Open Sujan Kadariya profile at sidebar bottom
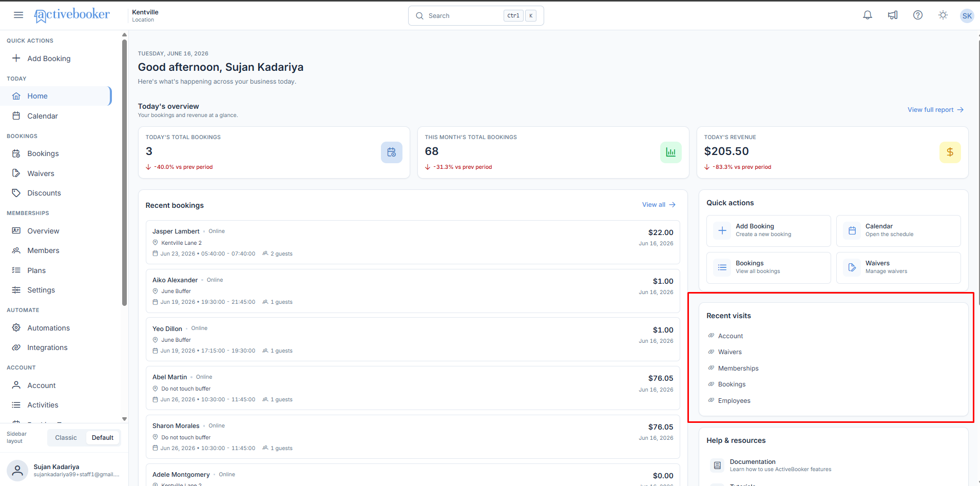This screenshot has width=980, height=486. [x=63, y=470]
